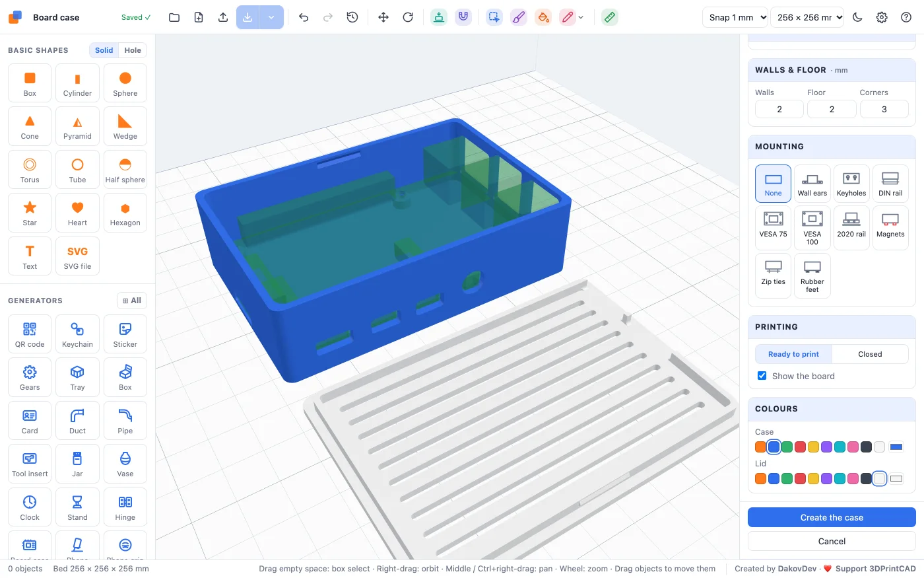Expand the pink pen tool options arrow
The image size is (924, 578).
[581, 17]
